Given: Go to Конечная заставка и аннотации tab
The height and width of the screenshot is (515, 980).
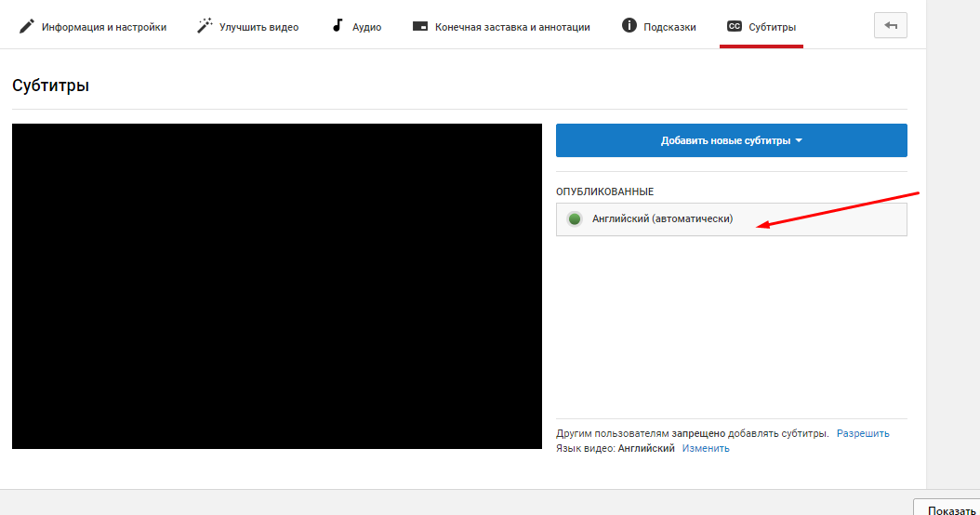Looking at the screenshot, I should click(501, 27).
